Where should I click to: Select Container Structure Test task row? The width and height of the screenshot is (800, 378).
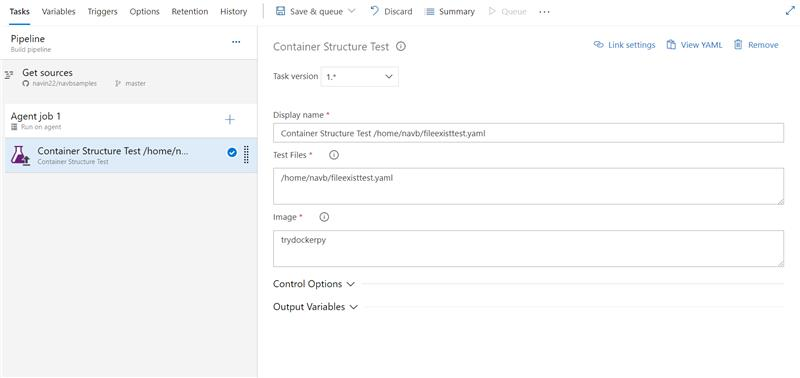click(131, 156)
